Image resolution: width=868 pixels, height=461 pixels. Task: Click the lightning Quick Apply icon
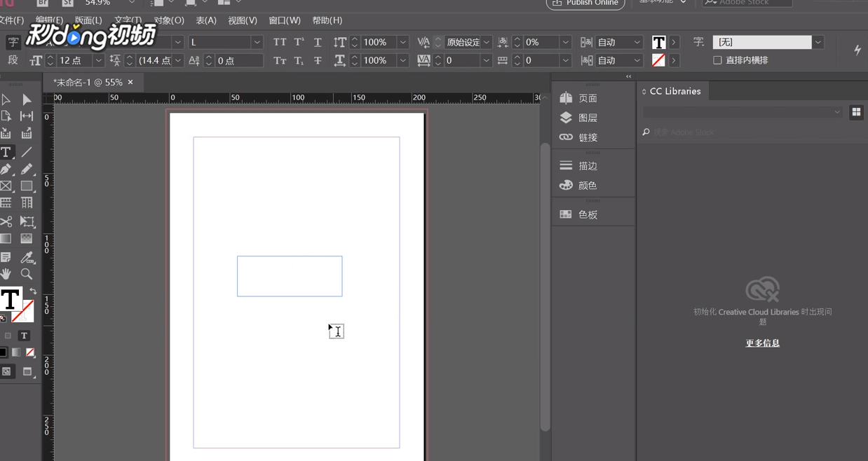[x=857, y=50]
